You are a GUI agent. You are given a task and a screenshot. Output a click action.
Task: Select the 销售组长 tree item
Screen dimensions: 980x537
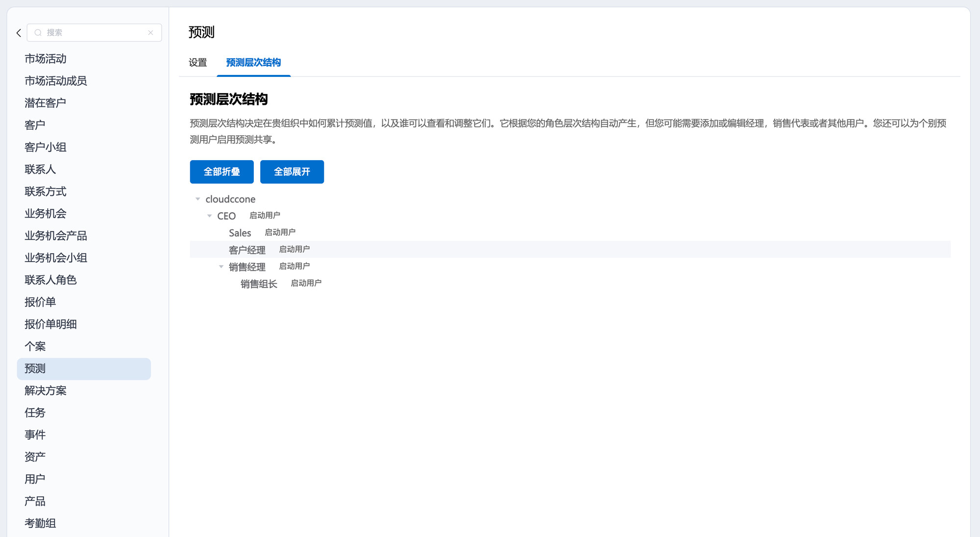click(x=259, y=284)
